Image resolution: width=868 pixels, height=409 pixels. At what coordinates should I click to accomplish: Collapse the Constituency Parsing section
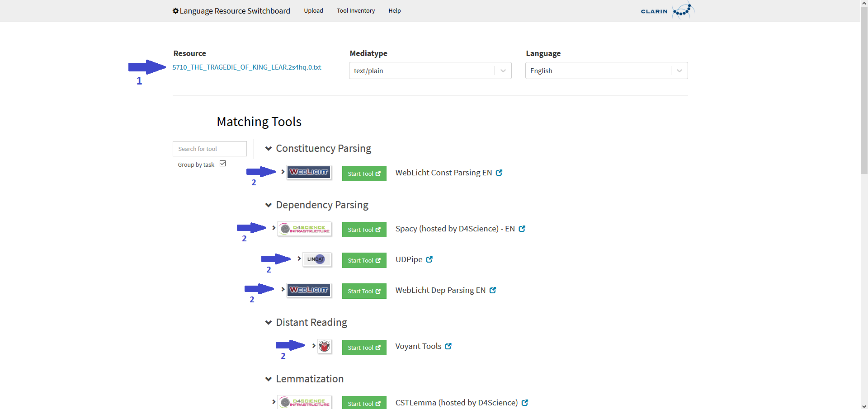pos(269,148)
